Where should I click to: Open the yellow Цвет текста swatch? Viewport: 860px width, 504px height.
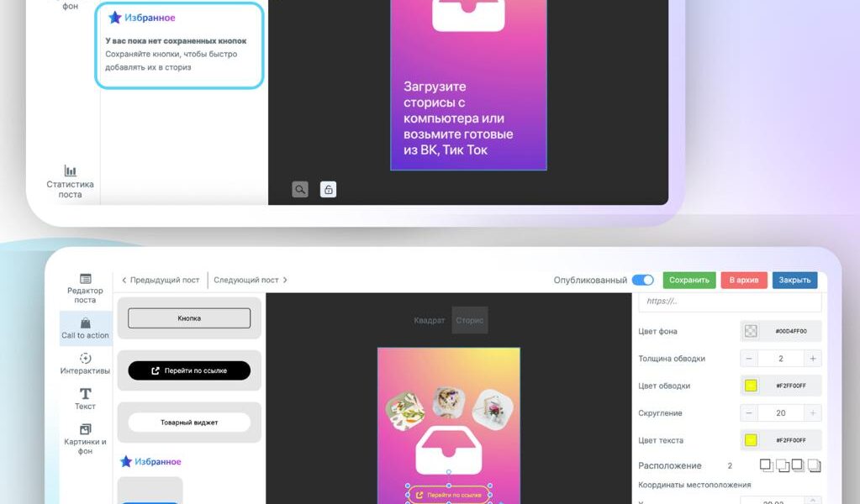[x=751, y=440]
